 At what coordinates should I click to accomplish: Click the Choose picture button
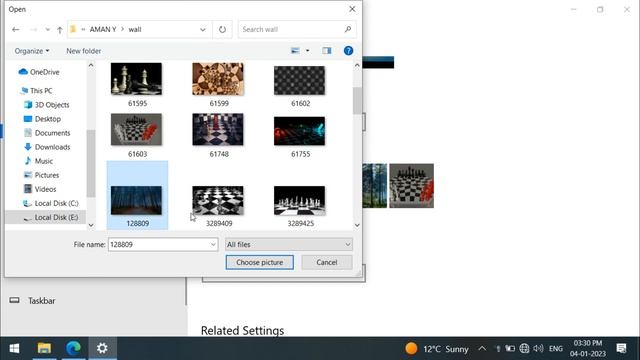point(260,262)
